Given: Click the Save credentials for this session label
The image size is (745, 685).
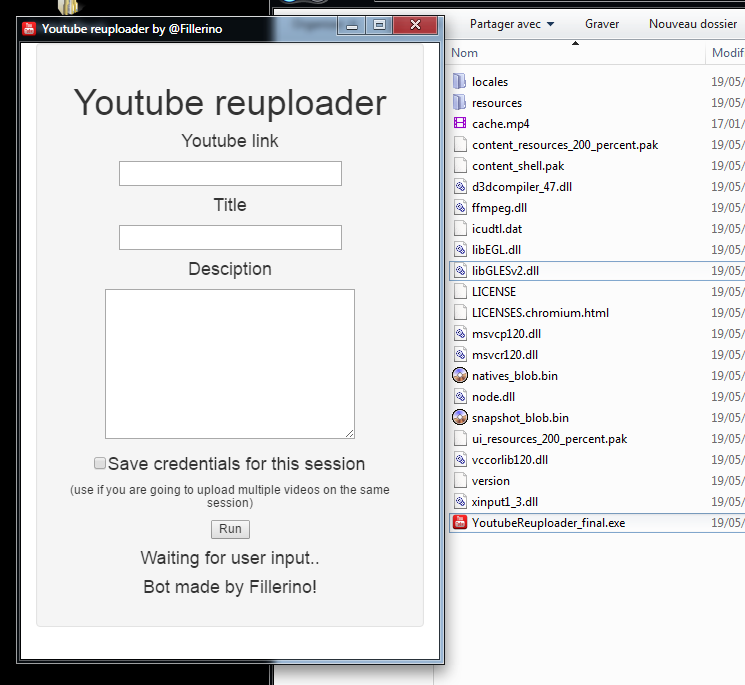Looking at the screenshot, I should (236, 464).
